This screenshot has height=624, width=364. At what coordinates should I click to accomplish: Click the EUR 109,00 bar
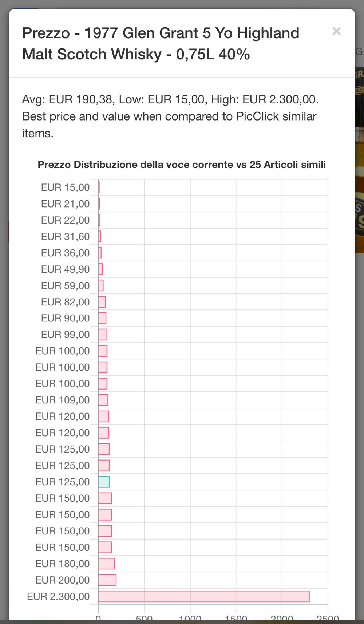tap(103, 400)
